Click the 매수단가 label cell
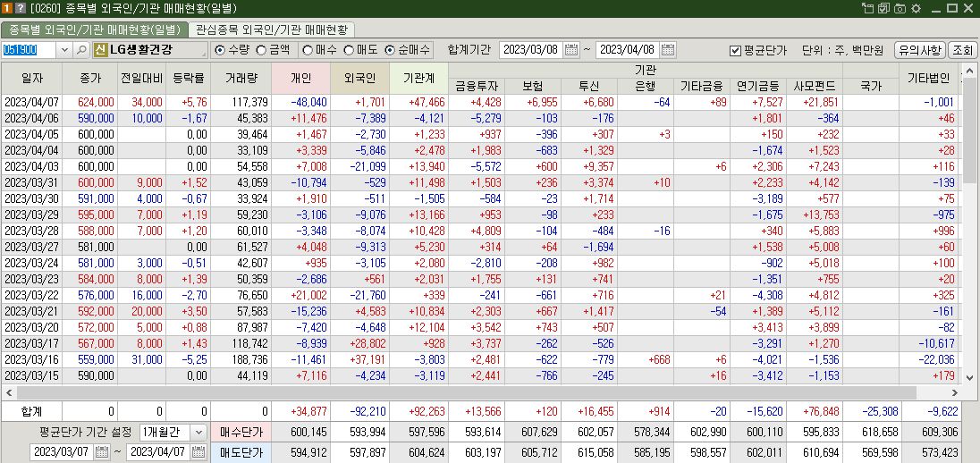Screen dimensions: 980x463 241,432
